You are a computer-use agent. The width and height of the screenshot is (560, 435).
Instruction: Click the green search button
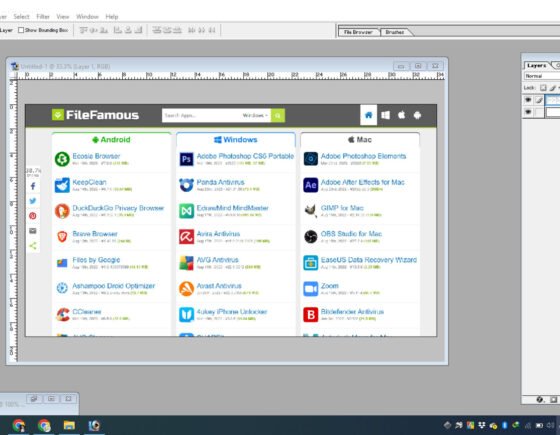[x=278, y=115]
